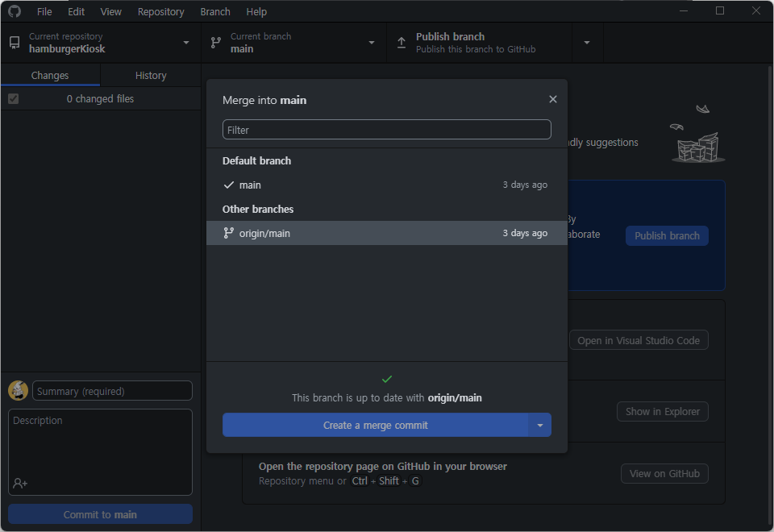Click the GitHub Desktop logo icon
Image resolution: width=774 pixels, height=532 pixels.
(x=15, y=10)
